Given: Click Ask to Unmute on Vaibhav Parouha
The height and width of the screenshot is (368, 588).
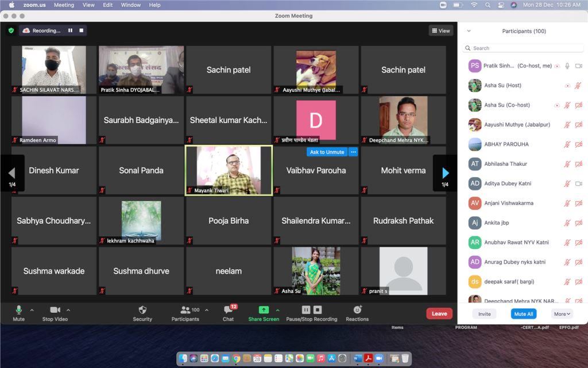Looking at the screenshot, I should pos(327,152).
